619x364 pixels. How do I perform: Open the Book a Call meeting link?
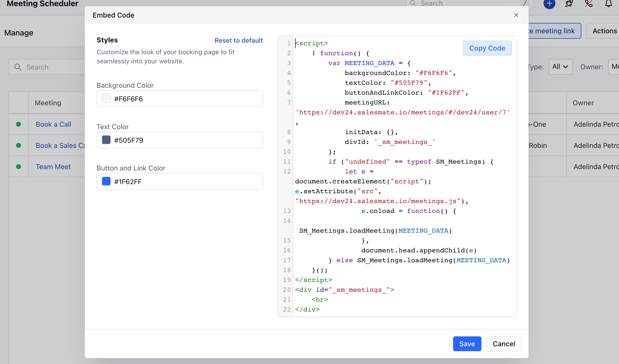point(53,124)
